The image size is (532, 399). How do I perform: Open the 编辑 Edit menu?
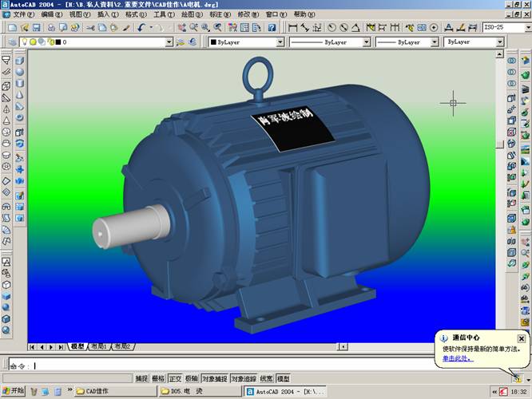point(52,14)
